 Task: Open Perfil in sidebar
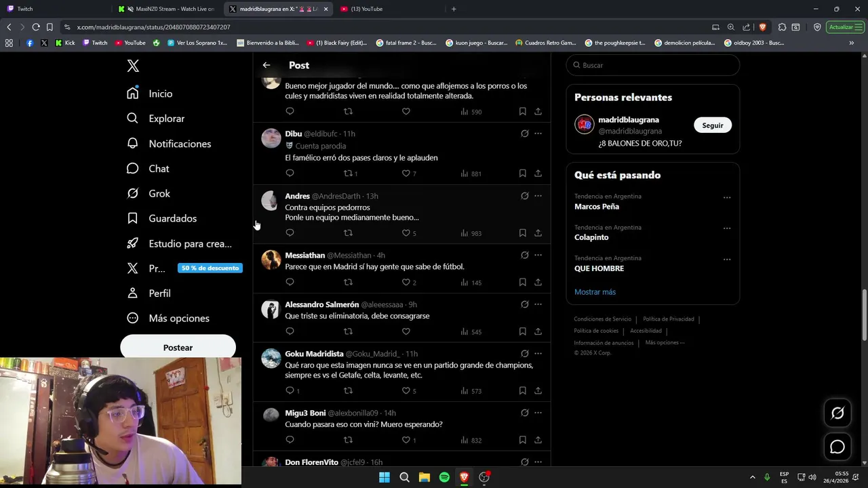pos(149,293)
